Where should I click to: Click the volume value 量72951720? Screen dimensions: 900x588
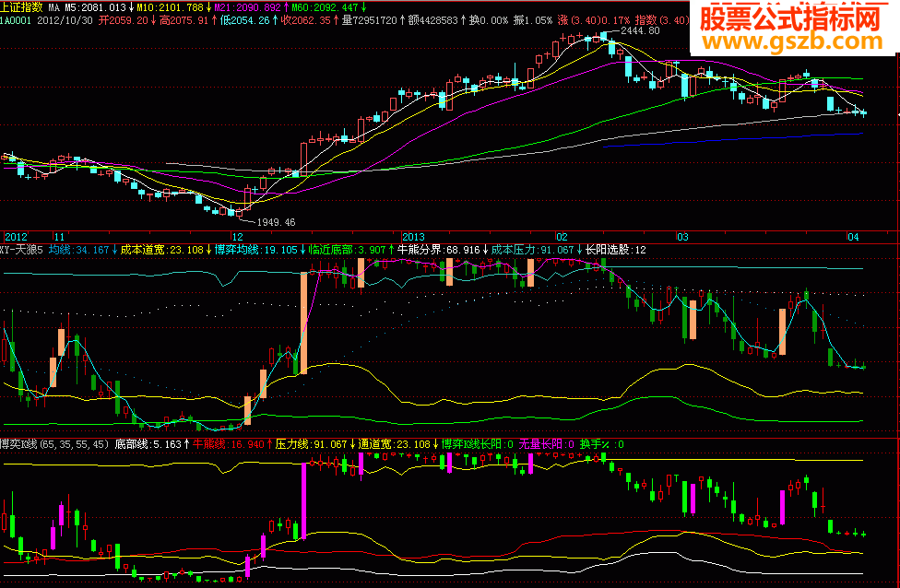(369, 20)
